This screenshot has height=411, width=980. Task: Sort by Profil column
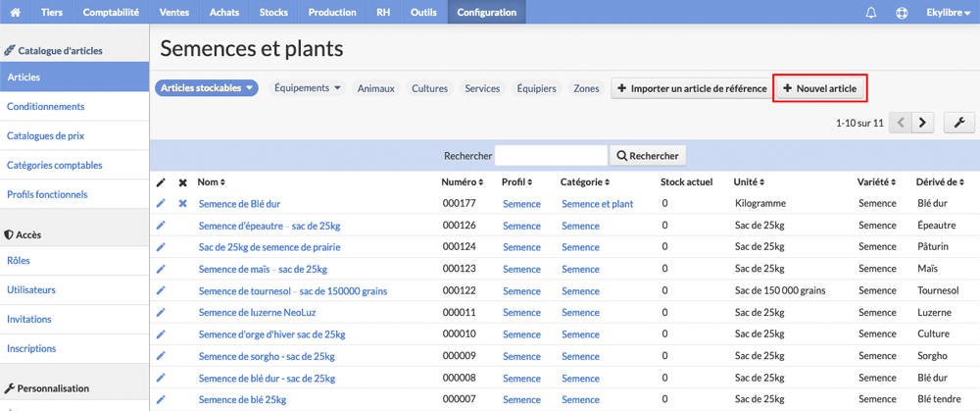(x=516, y=182)
